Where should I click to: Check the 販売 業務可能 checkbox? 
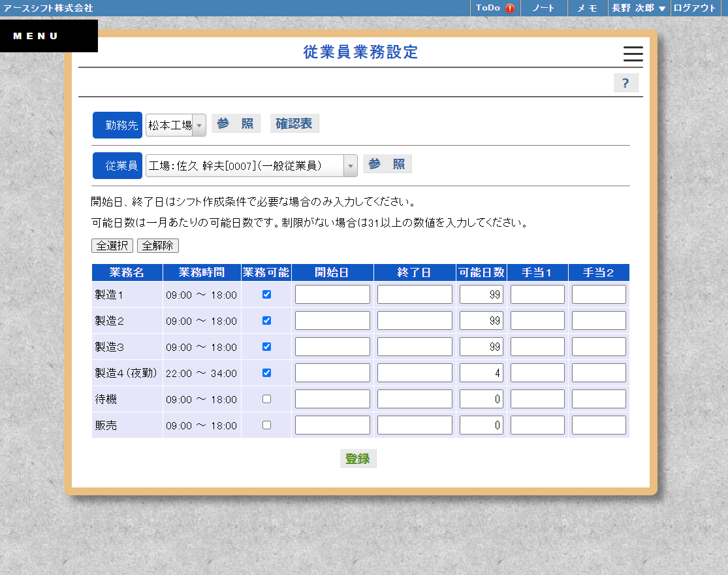click(x=266, y=425)
